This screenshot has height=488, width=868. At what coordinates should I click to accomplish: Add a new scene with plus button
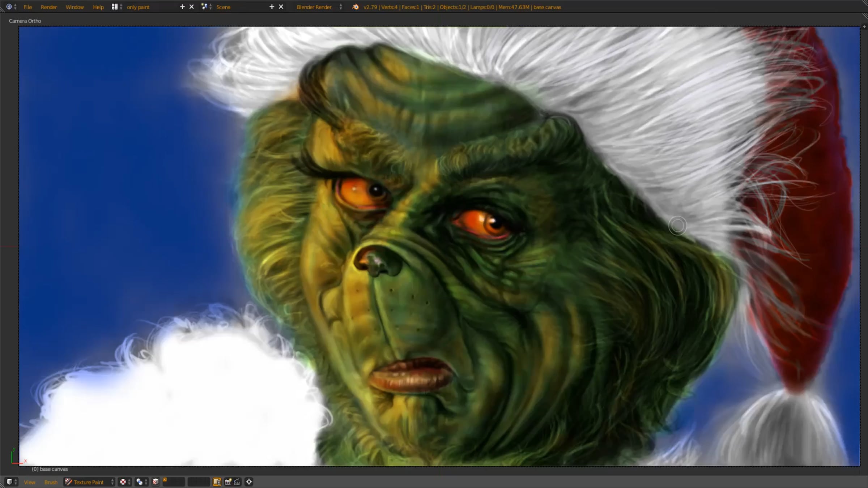272,7
